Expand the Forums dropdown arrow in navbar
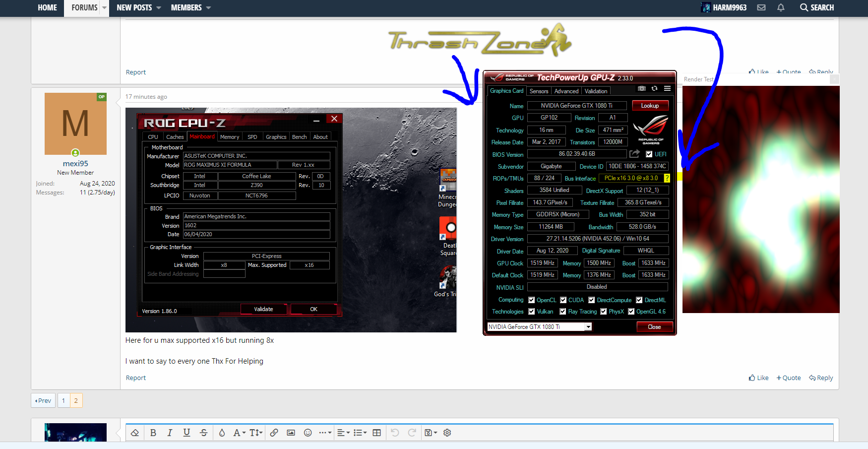The height and width of the screenshot is (449, 868). pos(105,8)
